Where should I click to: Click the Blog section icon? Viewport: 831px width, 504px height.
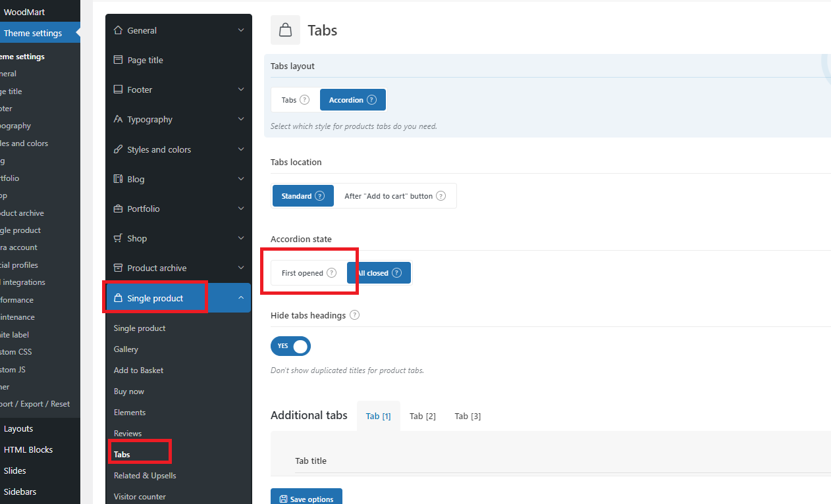119,179
